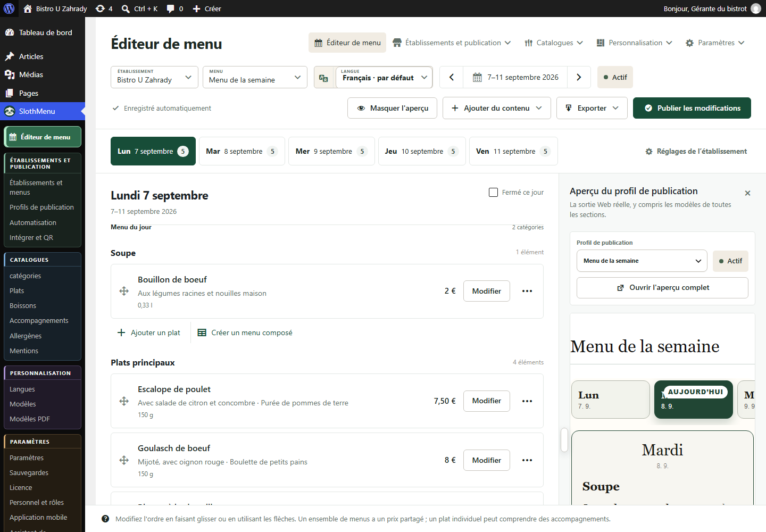Go to next week arrow
Screen dimensions: 766x532
click(x=579, y=77)
